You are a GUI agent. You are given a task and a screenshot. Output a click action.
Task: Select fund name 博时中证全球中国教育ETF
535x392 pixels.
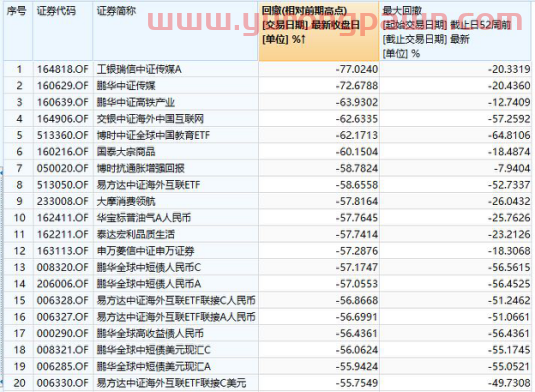153,135
